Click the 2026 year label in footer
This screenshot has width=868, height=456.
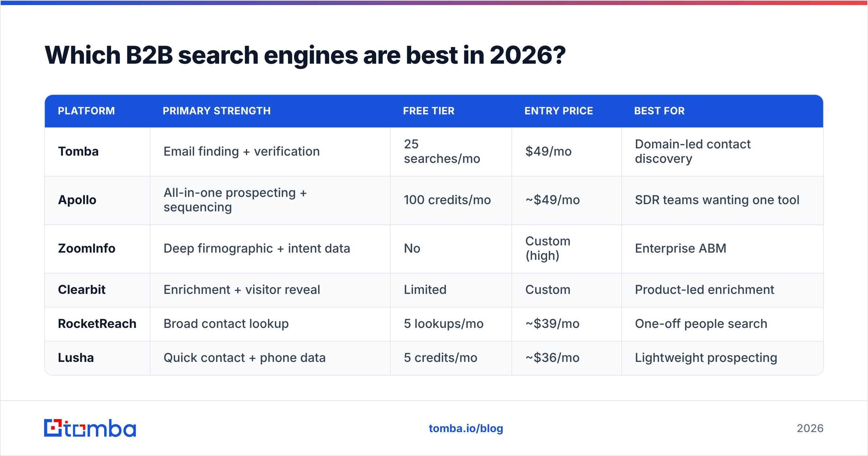pos(810,428)
